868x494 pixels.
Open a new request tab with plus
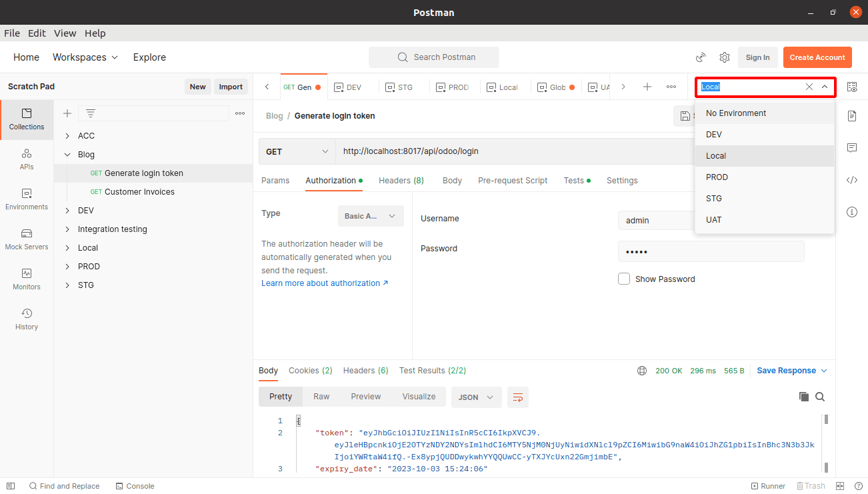[x=647, y=87]
